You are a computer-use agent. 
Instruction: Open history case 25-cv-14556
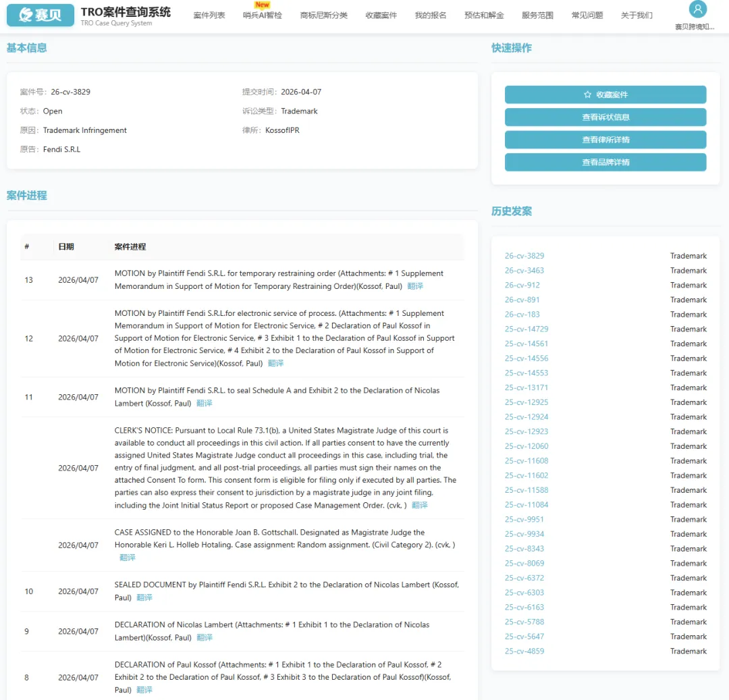pyautogui.click(x=526, y=358)
